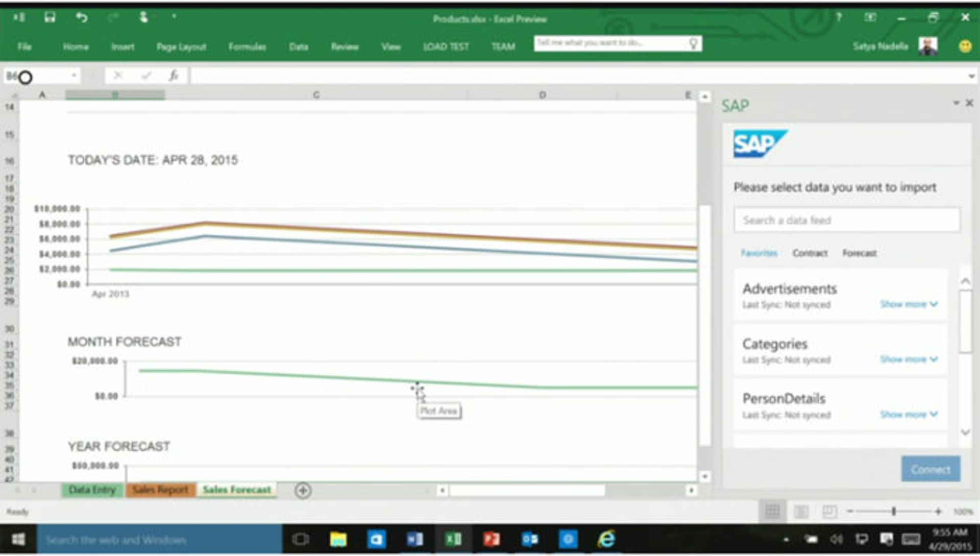Select Normal view toggle in status bar

pos(772,511)
